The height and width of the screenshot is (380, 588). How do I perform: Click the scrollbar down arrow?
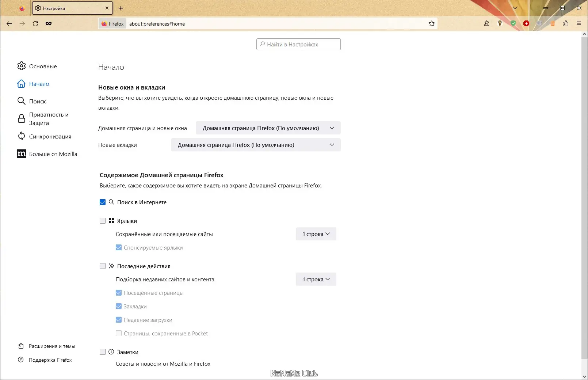[584, 376]
